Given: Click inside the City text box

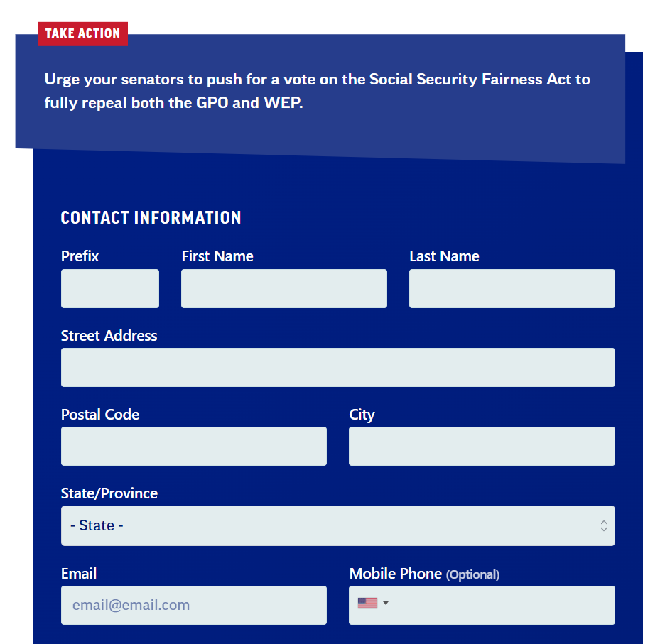Looking at the screenshot, I should coord(482,446).
